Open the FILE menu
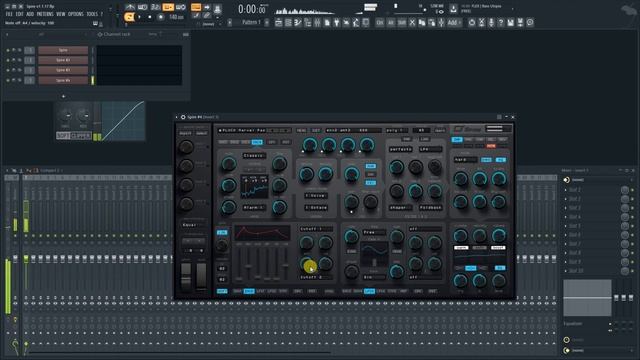 pyautogui.click(x=9, y=14)
